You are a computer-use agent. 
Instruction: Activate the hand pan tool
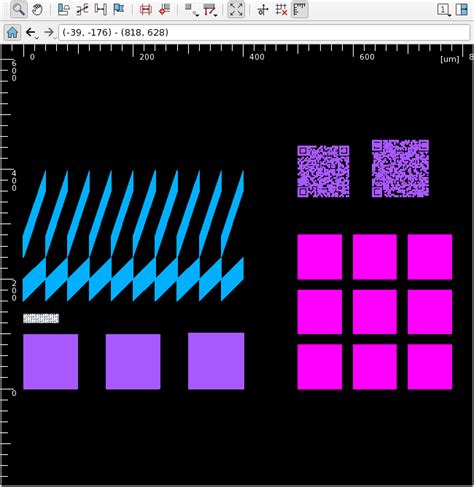37,10
